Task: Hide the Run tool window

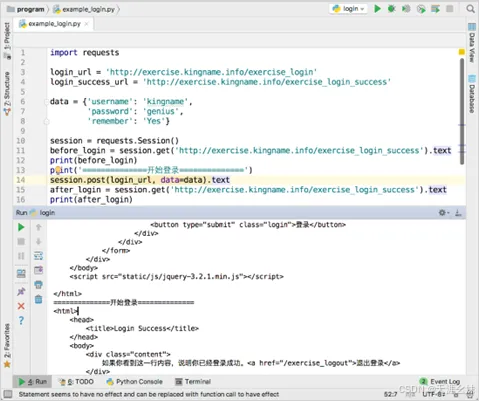Action: coord(458,213)
